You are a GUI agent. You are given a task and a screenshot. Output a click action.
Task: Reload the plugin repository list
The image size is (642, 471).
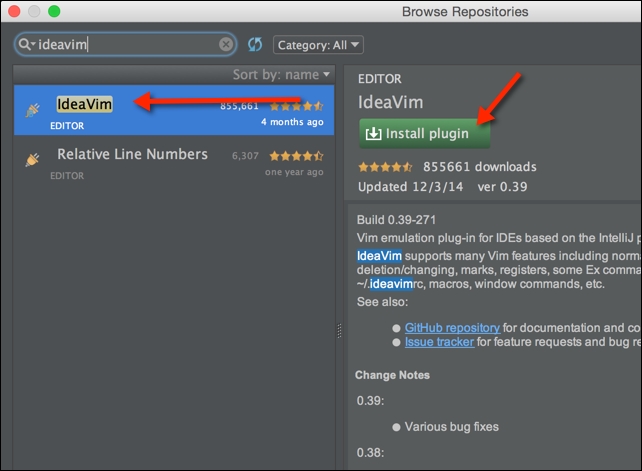pyautogui.click(x=255, y=44)
